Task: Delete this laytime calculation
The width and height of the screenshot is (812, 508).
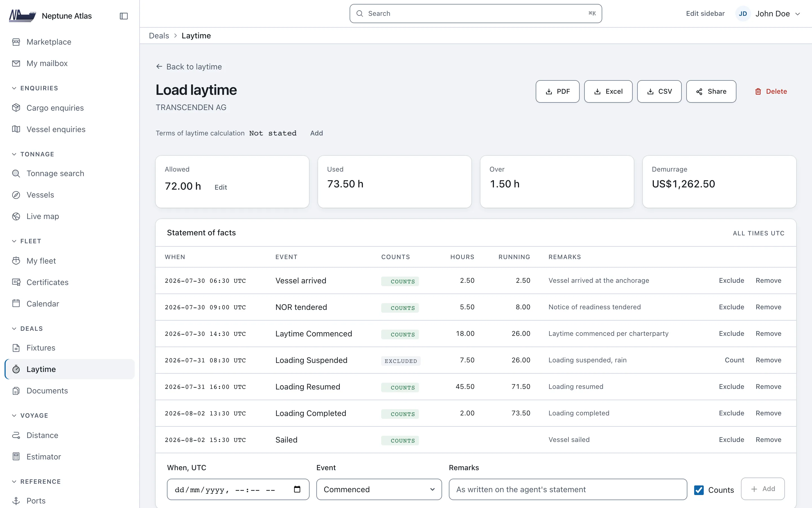Action: [771, 91]
